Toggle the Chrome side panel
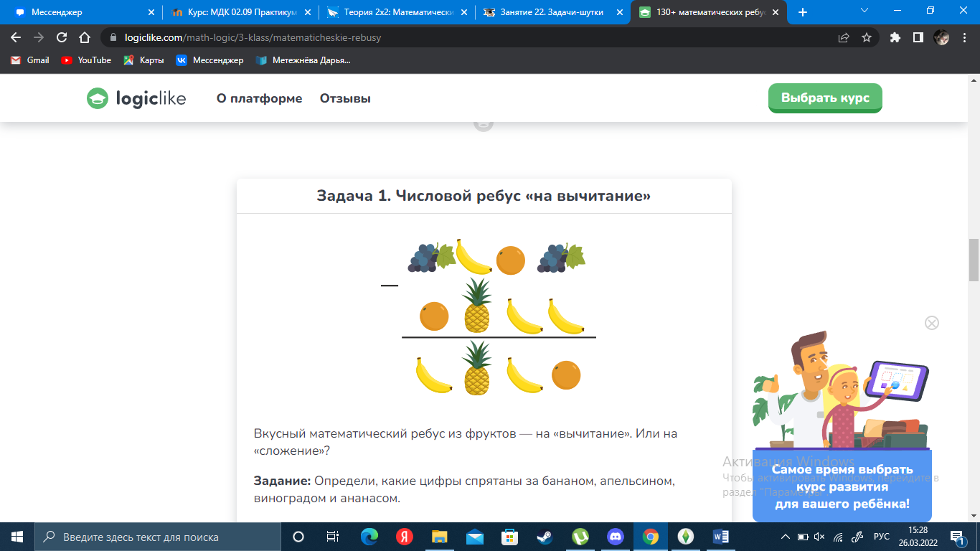 click(x=918, y=37)
